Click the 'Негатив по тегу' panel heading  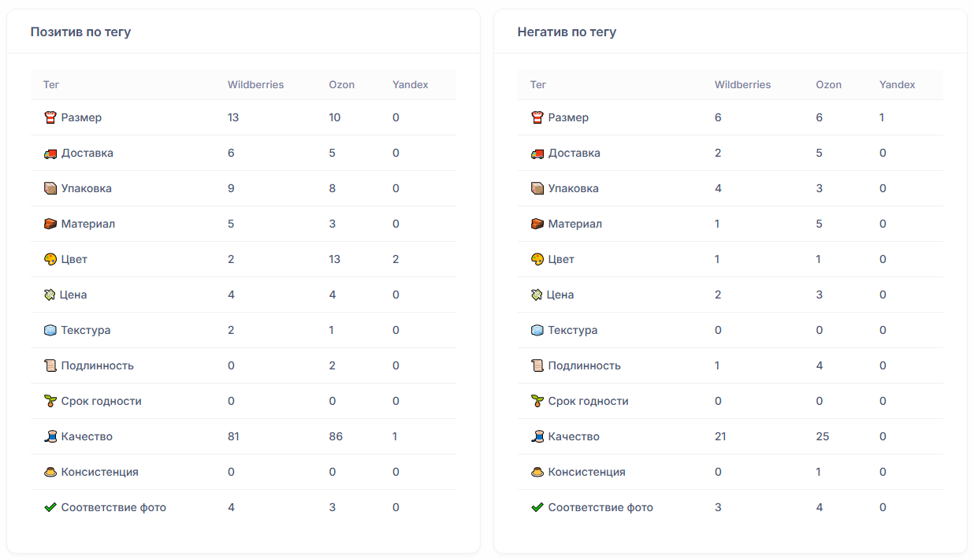pos(567,32)
